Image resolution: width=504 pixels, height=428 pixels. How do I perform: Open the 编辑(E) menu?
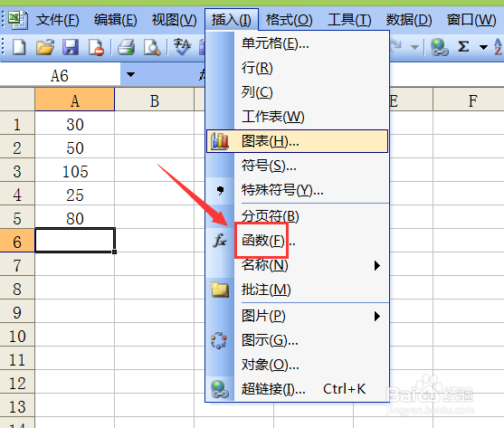click(116, 20)
